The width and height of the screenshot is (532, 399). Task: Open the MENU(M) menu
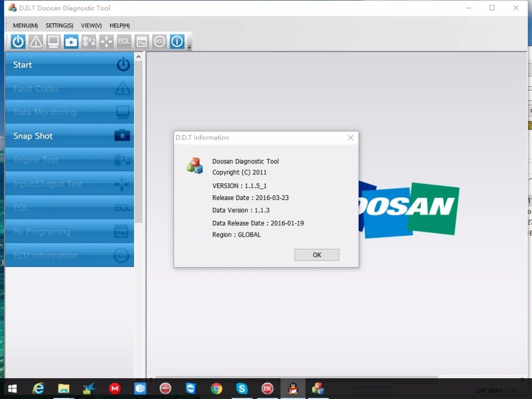point(24,25)
